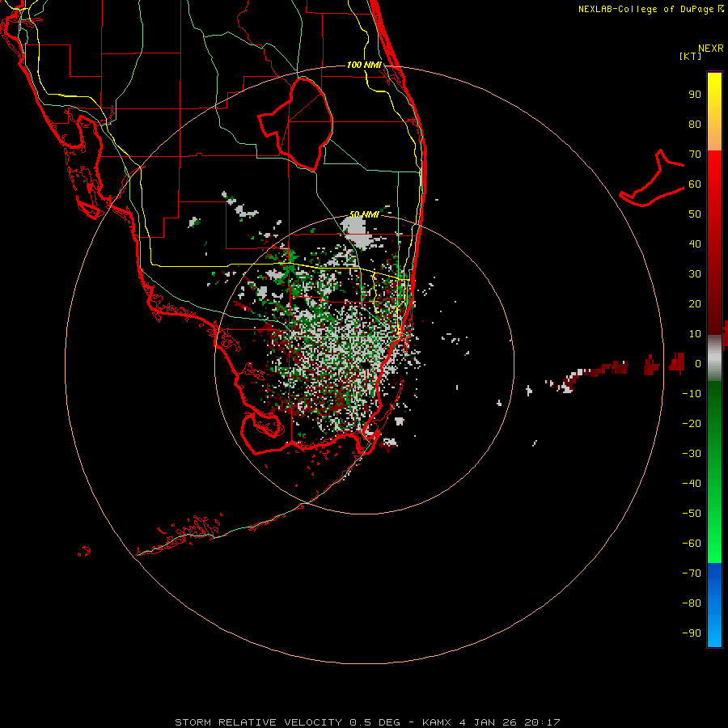728x728 pixels.
Task: Click the positive 50 knot scale value
Action: click(x=695, y=214)
